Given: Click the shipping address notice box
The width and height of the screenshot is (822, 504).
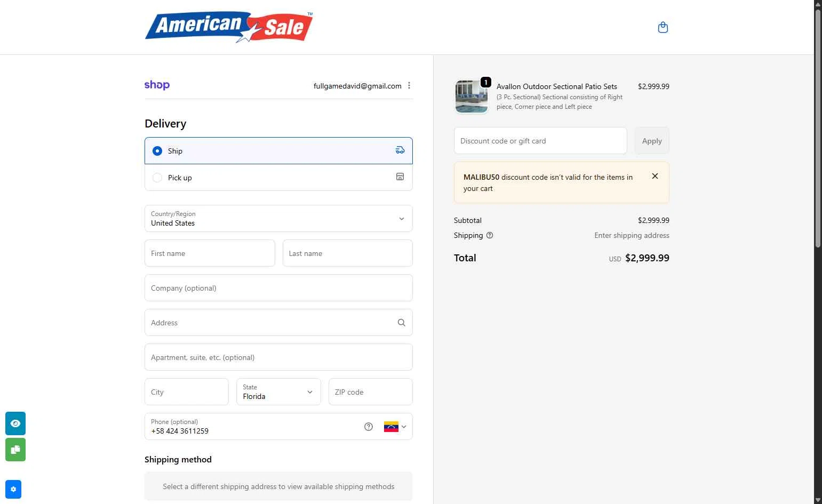Looking at the screenshot, I should [278, 486].
